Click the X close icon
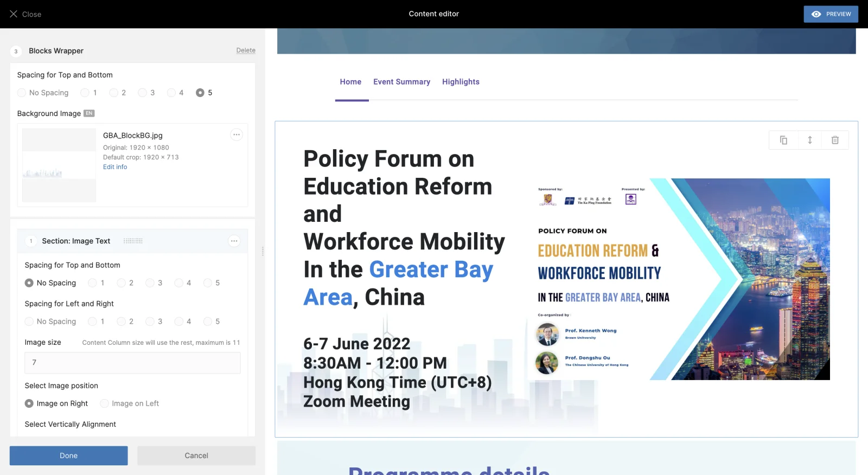 (x=14, y=14)
